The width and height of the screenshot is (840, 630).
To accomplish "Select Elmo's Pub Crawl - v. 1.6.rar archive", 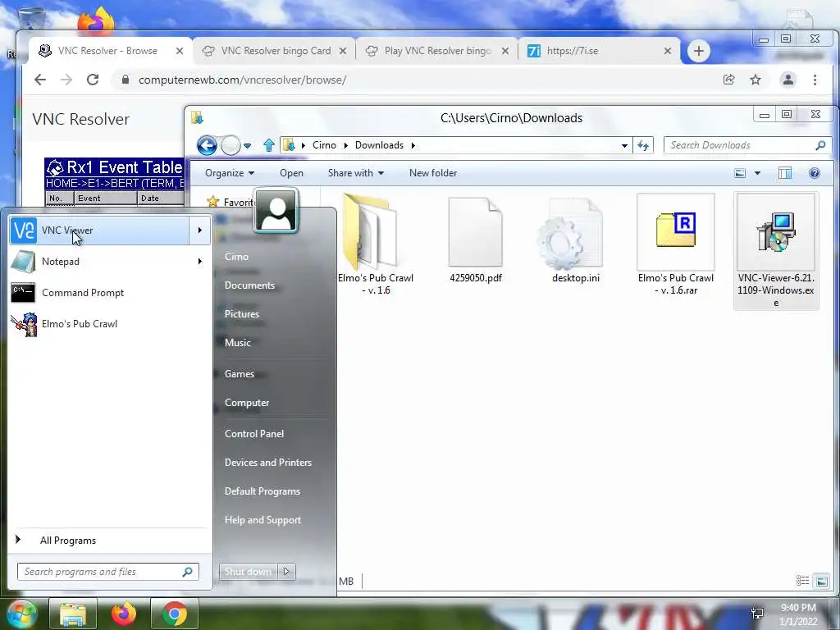I will click(x=676, y=245).
